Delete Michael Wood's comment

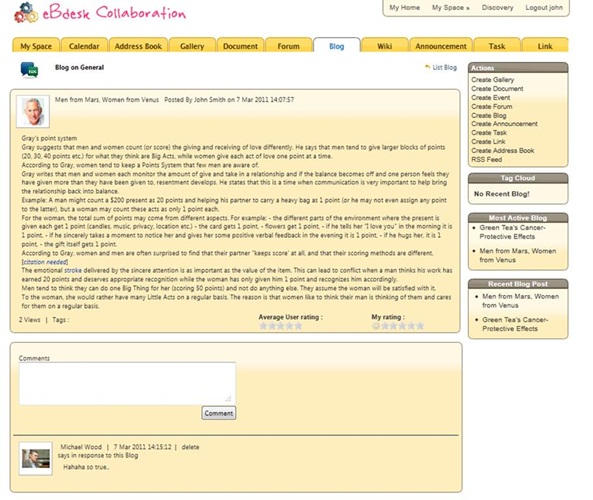tap(190, 447)
